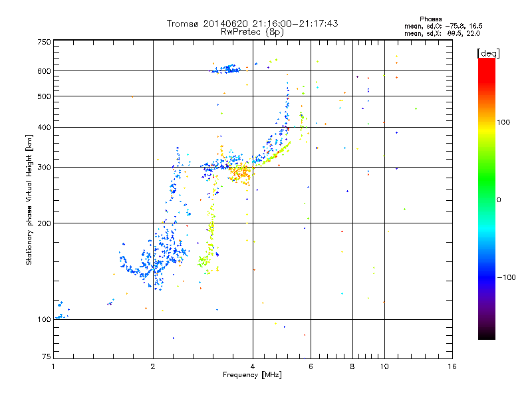
Task: Click the x-axis tick label '8'
Action: tap(352, 366)
